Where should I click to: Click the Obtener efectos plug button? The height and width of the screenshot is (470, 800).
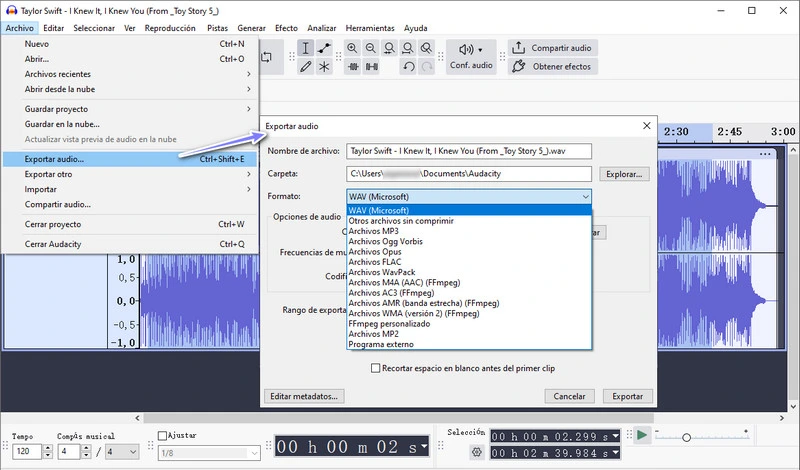tap(553, 66)
